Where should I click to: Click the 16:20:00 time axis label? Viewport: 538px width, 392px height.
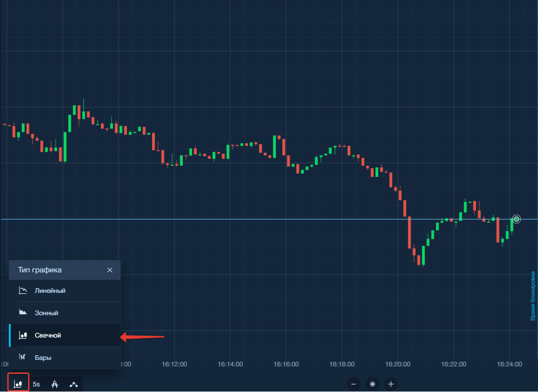pos(397,364)
